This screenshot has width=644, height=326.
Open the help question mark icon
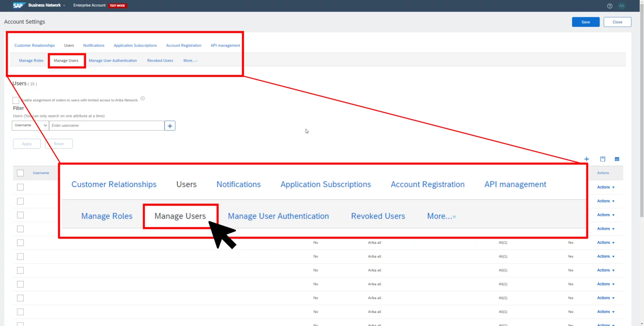[x=609, y=6]
